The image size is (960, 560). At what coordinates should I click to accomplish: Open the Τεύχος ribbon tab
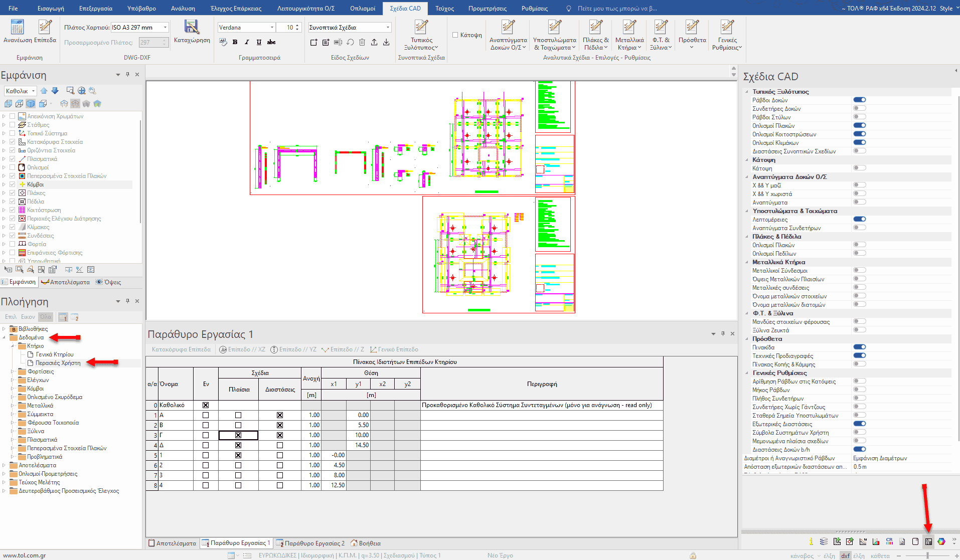click(444, 9)
